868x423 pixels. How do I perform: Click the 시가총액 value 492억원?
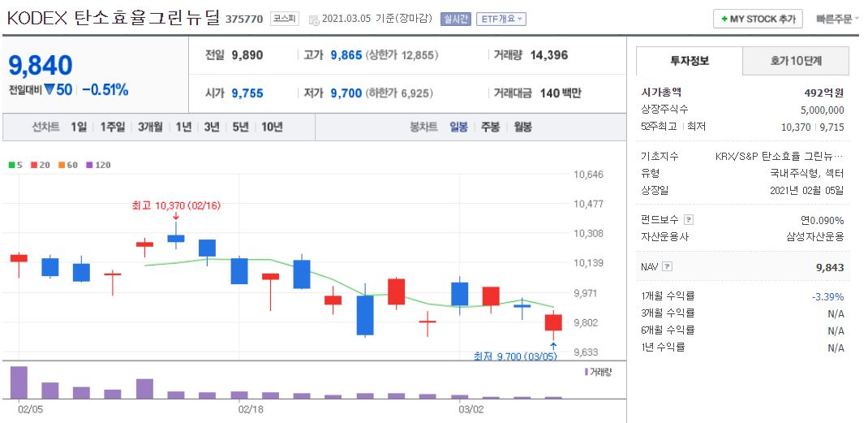pyautogui.click(x=824, y=93)
